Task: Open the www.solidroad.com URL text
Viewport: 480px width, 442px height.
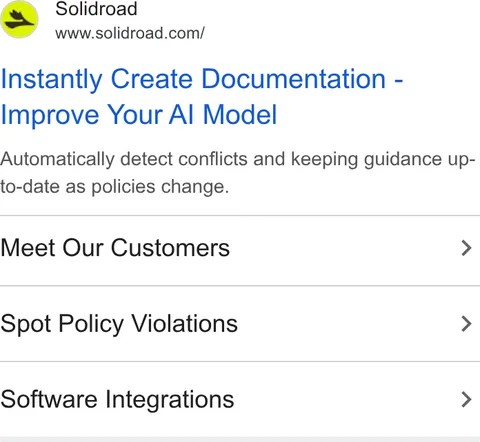Action: pos(130,33)
